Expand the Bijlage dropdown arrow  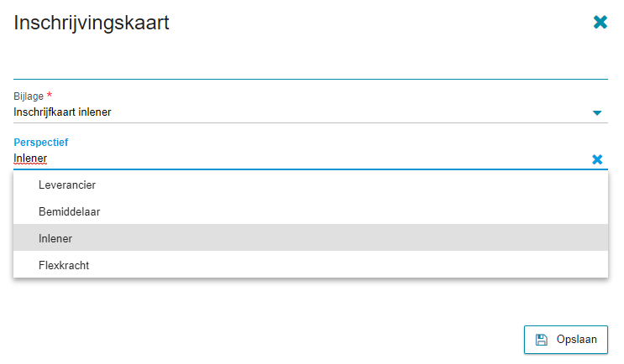pos(597,113)
